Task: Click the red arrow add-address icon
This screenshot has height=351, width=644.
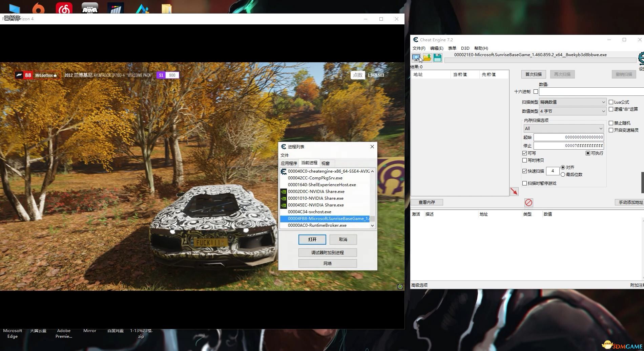Action: click(x=514, y=192)
